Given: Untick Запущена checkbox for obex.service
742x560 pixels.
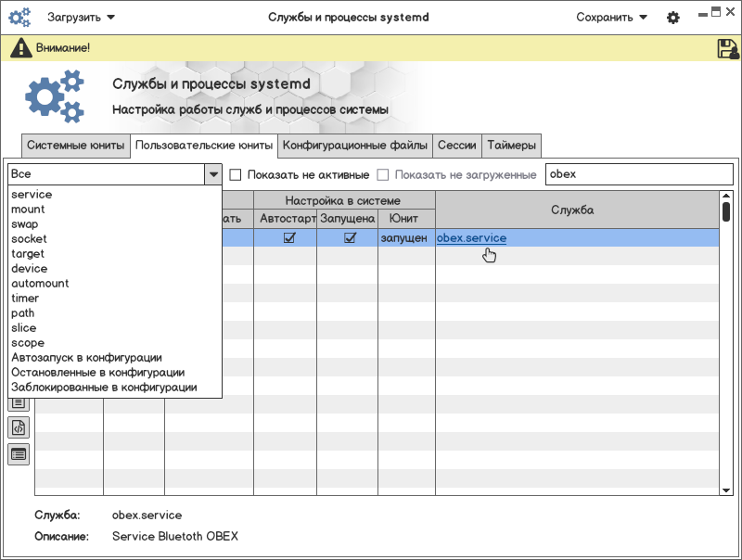Looking at the screenshot, I should (x=350, y=238).
